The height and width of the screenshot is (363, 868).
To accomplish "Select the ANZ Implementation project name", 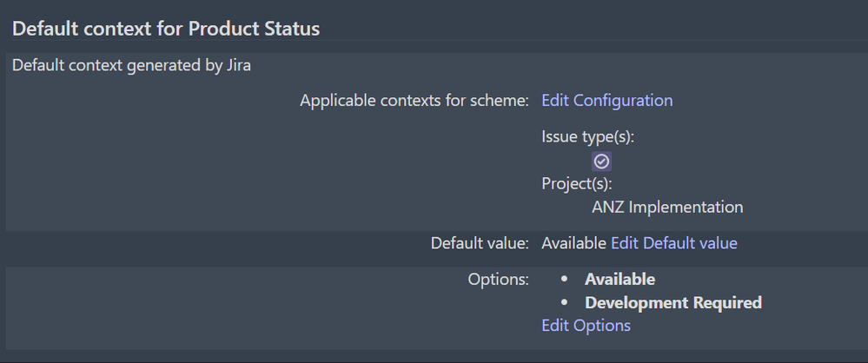I will click(x=667, y=208).
